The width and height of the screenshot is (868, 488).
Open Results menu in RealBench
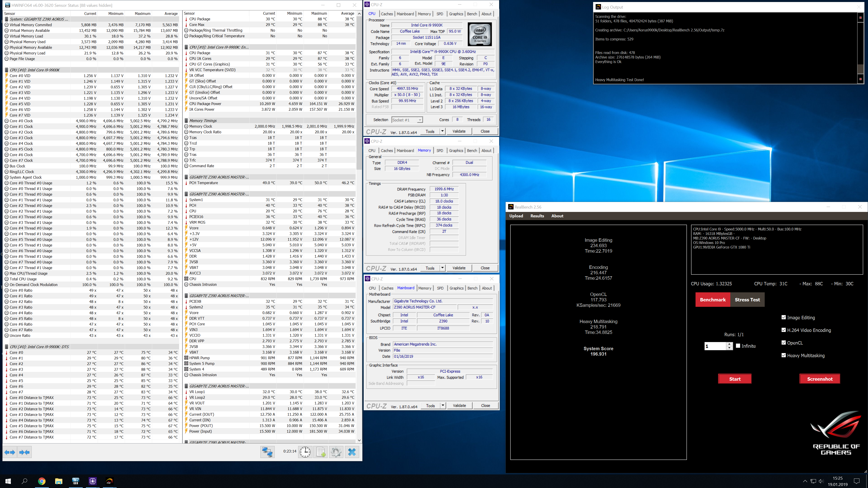[537, 216]
